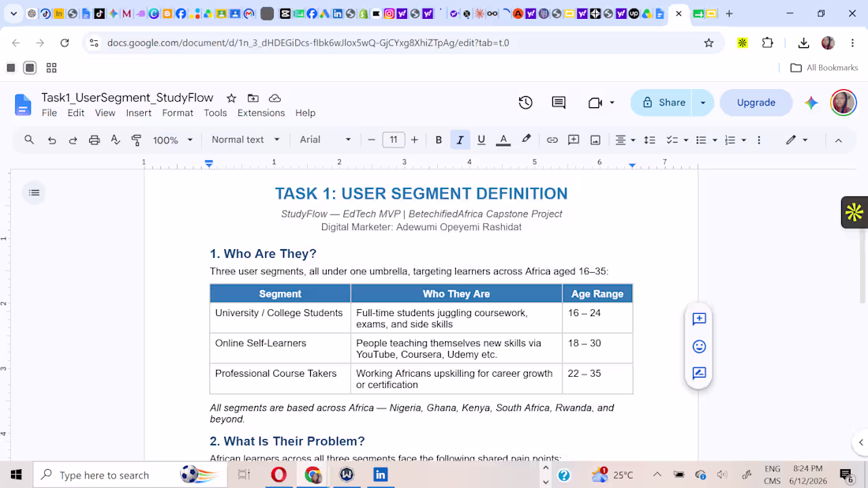Increase the font size
This screenshot has height=488, width=868.
(414, 140)
